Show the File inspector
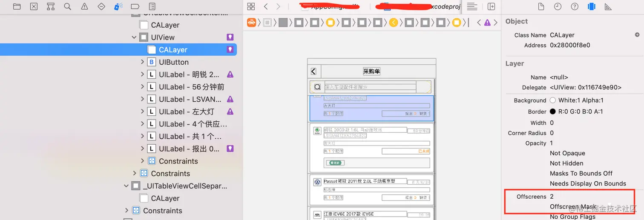Image resolution: width=644 pixels, height=220 pixels. 541,6
